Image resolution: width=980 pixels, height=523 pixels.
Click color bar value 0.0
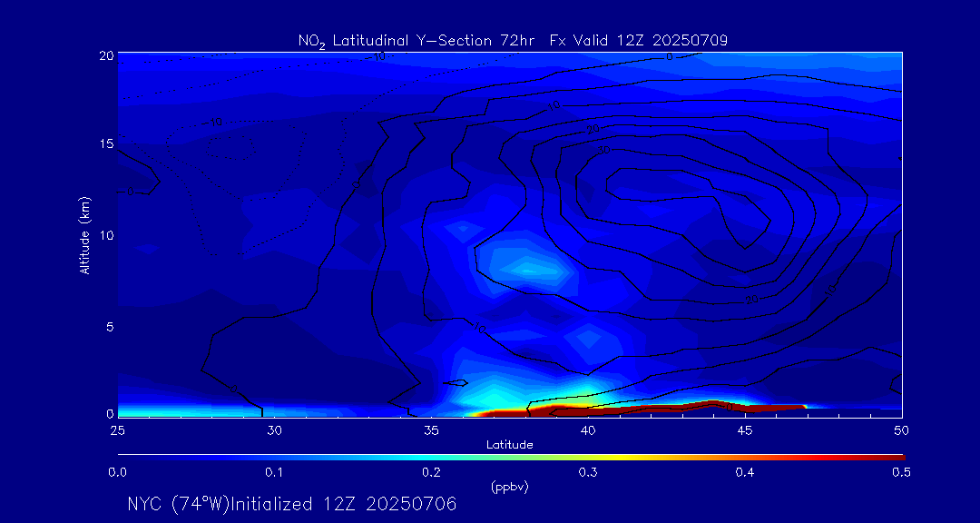point(117,474)
